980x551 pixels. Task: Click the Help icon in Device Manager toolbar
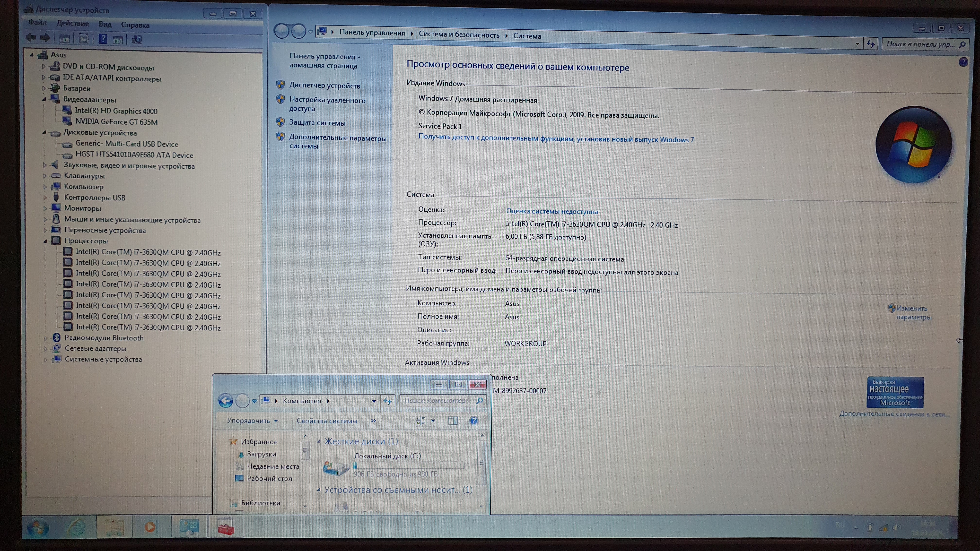click(x=103, y=39)
